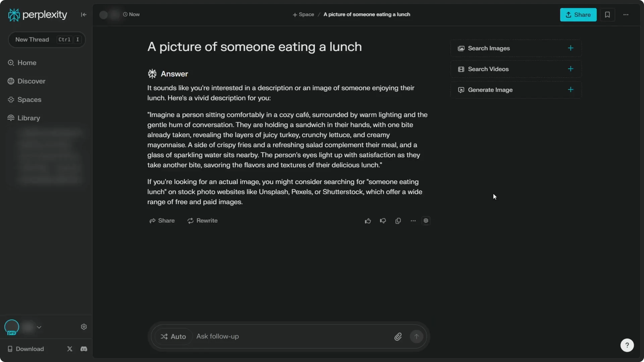Collapse the left sidebar
644x362 pixels.
pyautogui.click(x=84, y=15)
